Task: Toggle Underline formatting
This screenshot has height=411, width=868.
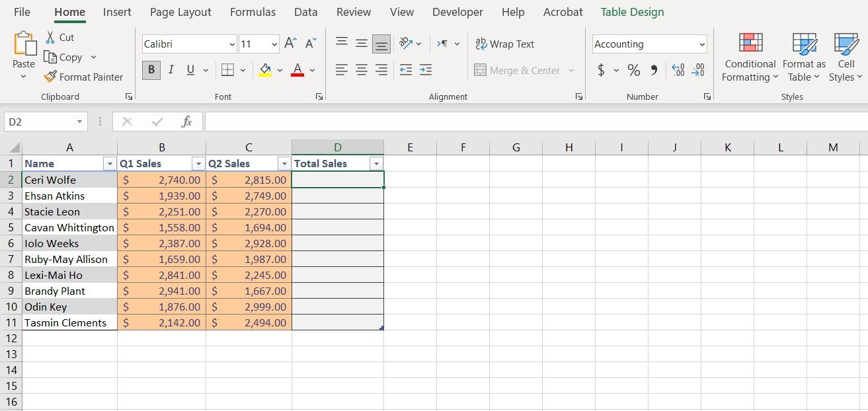Action: point(190,70)
